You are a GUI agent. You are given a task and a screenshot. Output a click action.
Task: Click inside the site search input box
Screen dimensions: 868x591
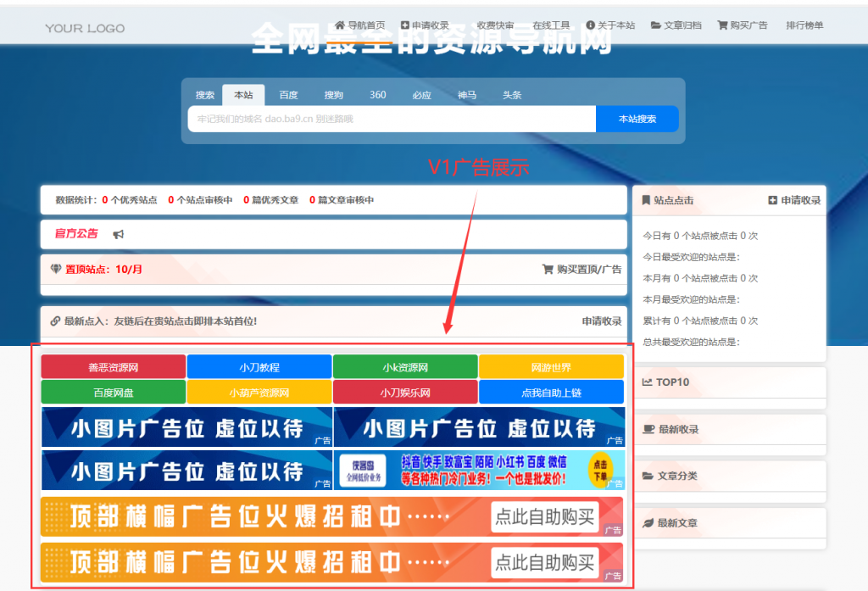pyautogui.click(x=390, y=119)
